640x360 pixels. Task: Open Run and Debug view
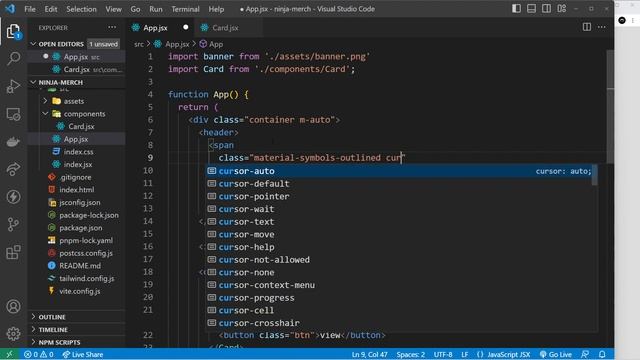tap(13, 86)
